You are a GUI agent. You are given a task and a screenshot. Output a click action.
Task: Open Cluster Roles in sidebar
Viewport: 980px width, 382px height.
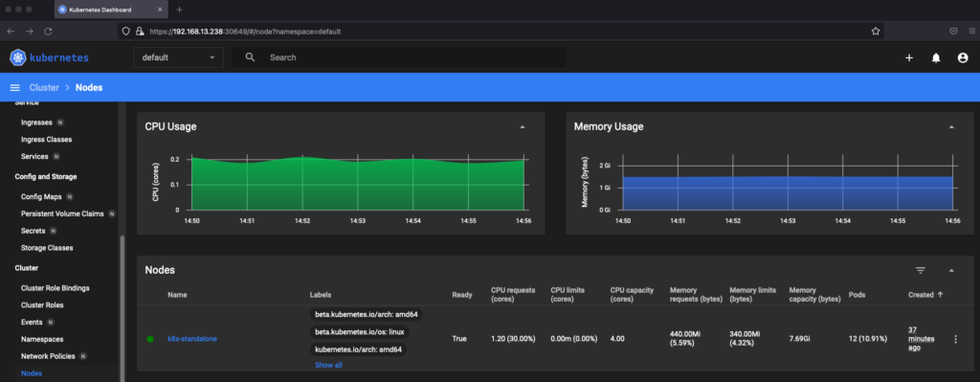(42, 305)
